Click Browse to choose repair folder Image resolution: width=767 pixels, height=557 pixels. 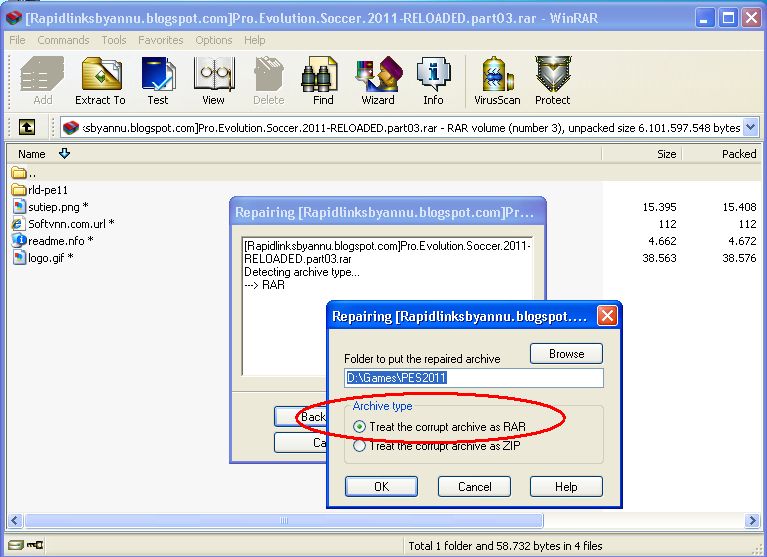[566, 354]
